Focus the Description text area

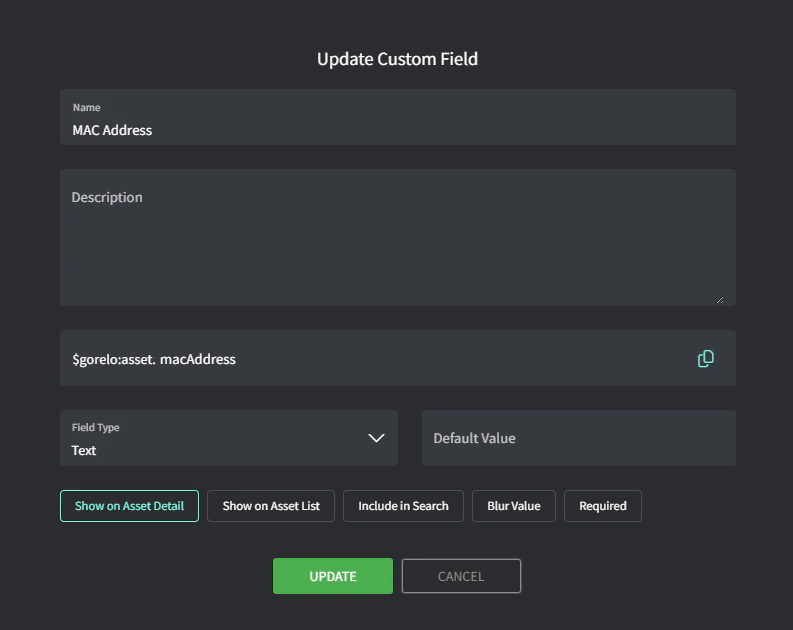tap(398, 237)
